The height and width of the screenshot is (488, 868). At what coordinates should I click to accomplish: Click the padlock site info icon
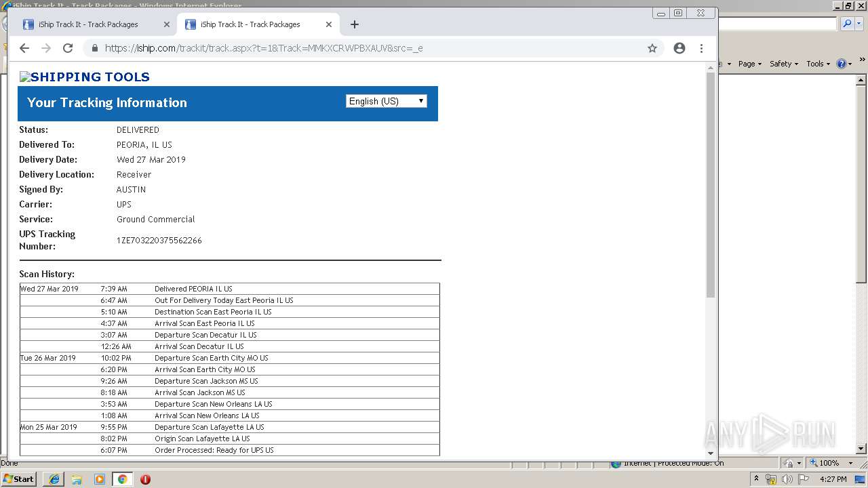[94, 48]
